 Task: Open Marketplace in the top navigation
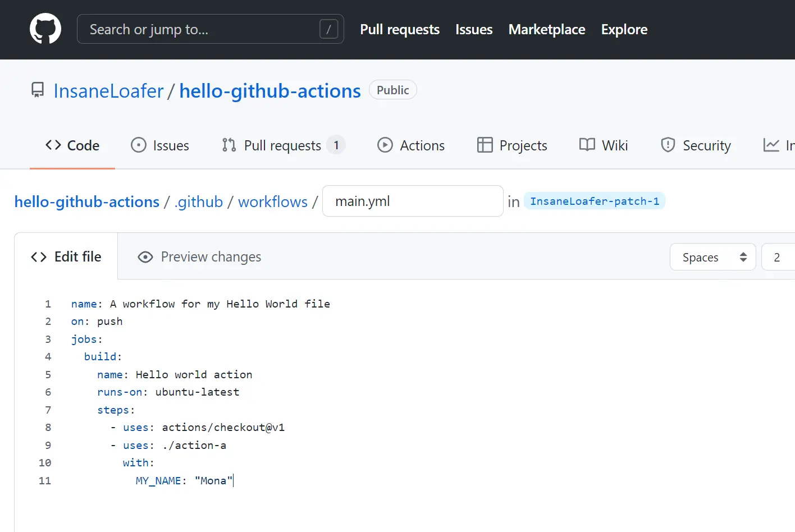pos(547,29)
